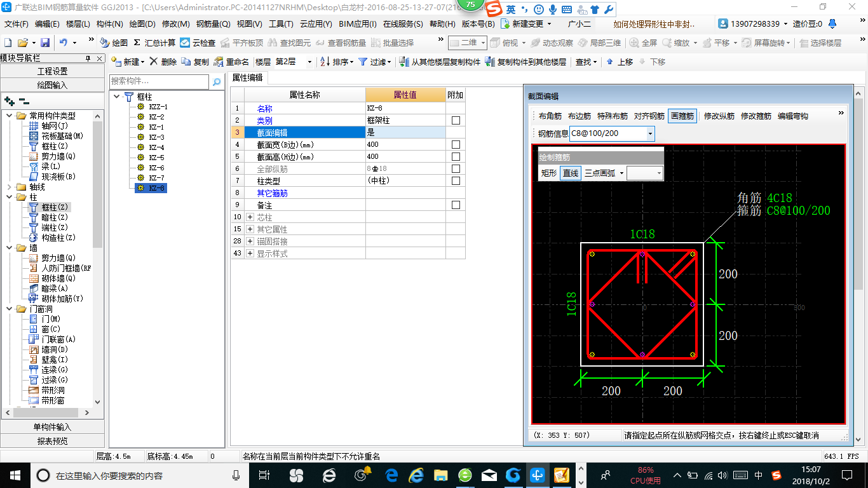Toggle 附加 checkbox for 备注 row
The height and width of the screenshot is (488, 868).
(x=456, y=205)
